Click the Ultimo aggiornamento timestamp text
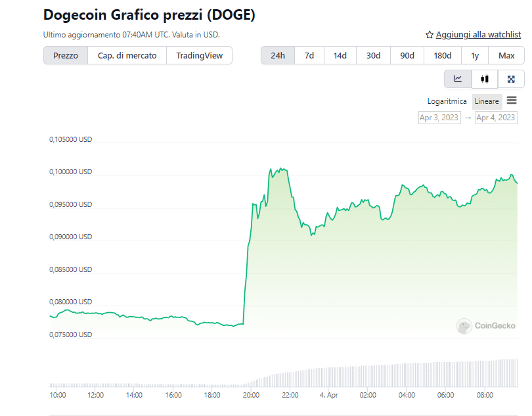This screenshot has width=532, height=416. (x=131, y=35)
